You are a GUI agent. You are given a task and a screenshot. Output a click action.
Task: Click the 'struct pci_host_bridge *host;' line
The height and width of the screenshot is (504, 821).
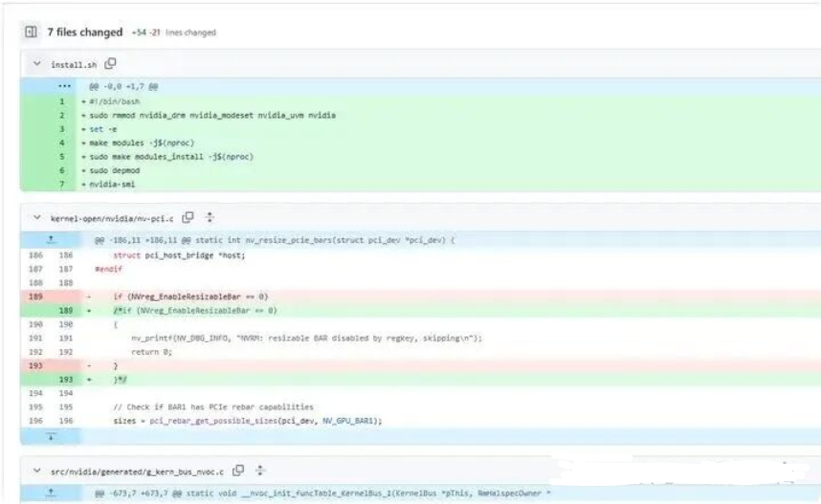point(179,255)
